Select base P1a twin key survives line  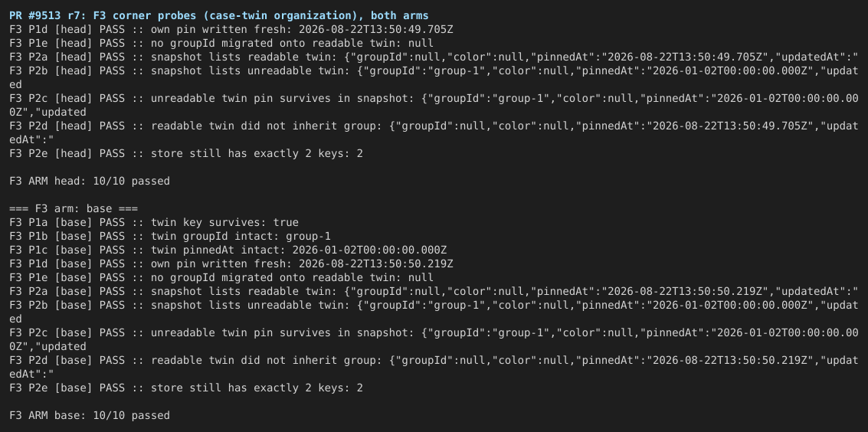(154, 222)
